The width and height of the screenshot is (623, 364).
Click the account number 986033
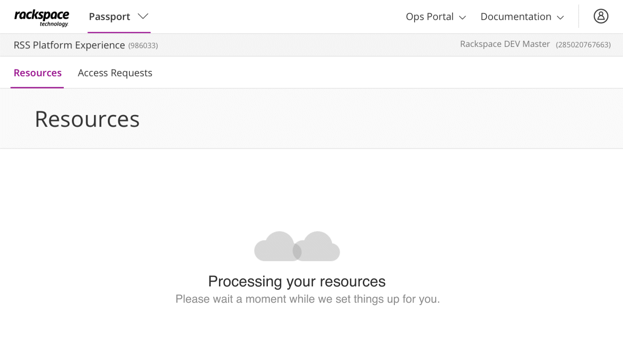[143, 45]
